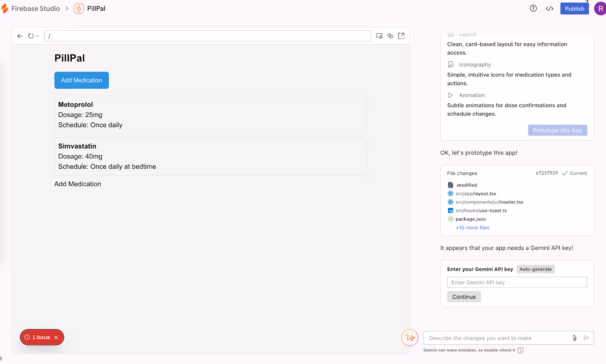Viewport: 606px width, 364px height.
Task: Focus the preview URL address bar
Action: coord(208,36)
